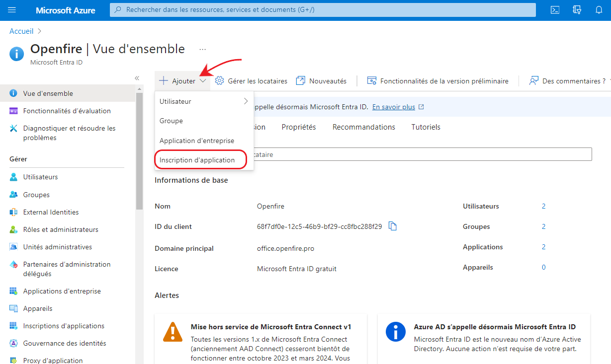The width and height of the screenshot is (611, 364).
Task: Click the warning triangle alert icon
Action: coord(173,331)
